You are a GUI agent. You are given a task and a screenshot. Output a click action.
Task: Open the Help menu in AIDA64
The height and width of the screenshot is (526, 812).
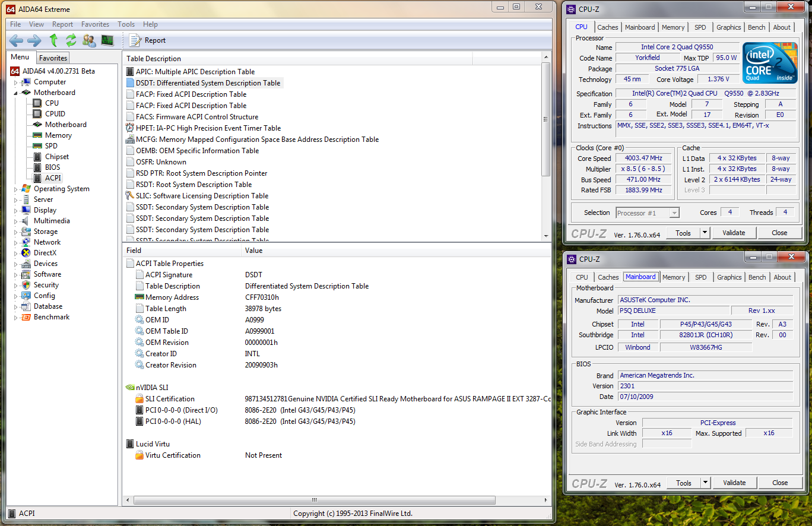coord(150,24)
